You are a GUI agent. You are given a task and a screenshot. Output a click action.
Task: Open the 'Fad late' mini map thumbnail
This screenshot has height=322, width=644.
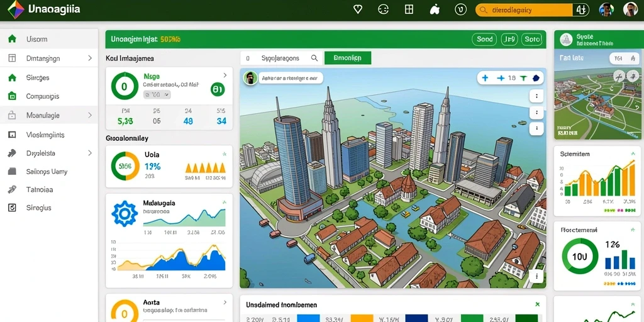597,94
